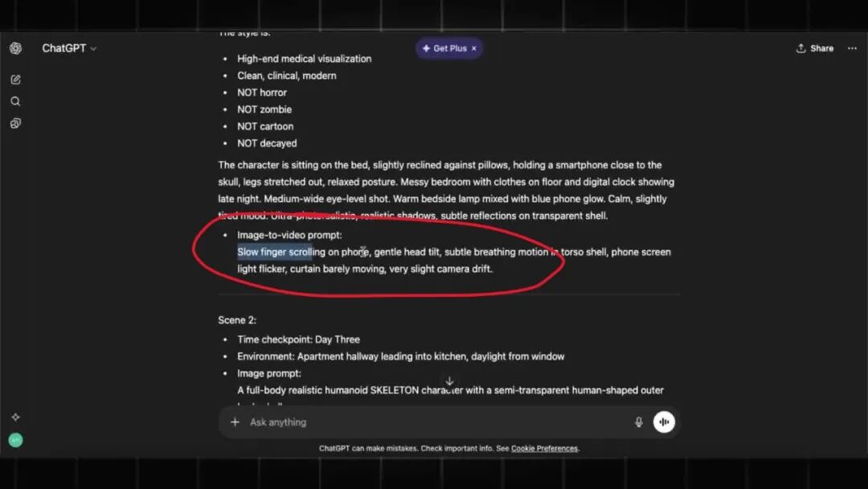Open the search chats magnifier icon
Viewport: 868px width, 489px height.
pyautogui.click(x=15, y=101)
